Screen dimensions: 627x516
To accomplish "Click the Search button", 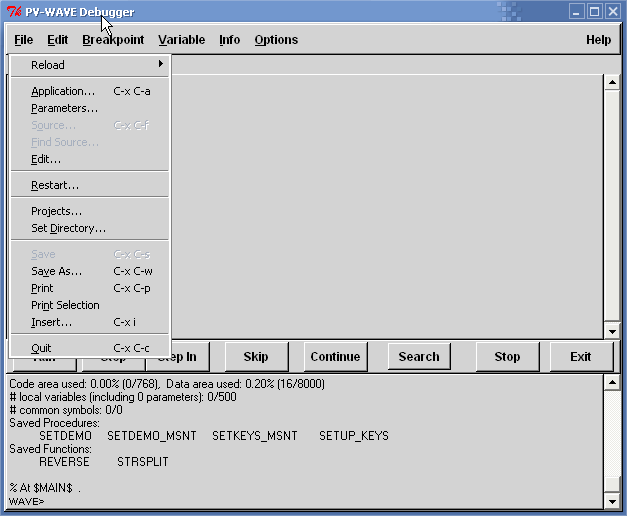I will pyautogui.click(x=419, y=356).
